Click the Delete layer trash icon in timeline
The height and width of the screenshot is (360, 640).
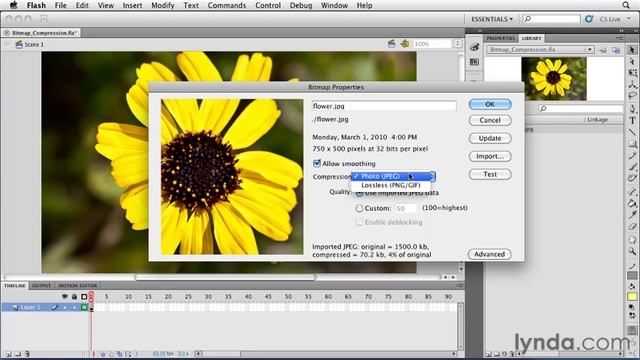[27, 354]
